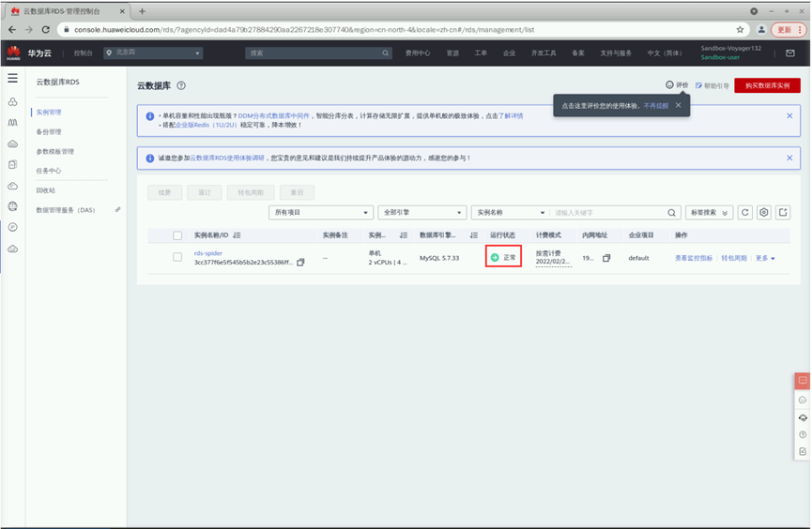Open the browser profile icon
The height and width of the screenshot is (529, 812).
click(x=761, y=30)
